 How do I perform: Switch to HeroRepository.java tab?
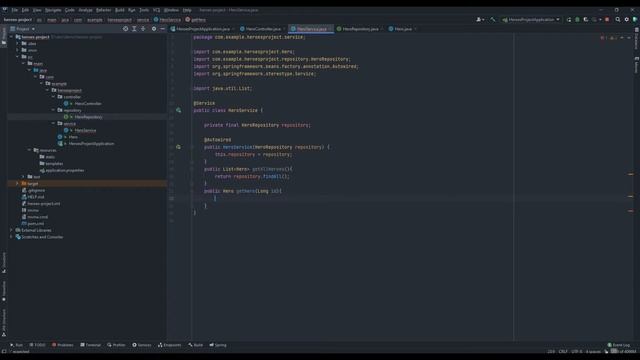pos(360,29)
